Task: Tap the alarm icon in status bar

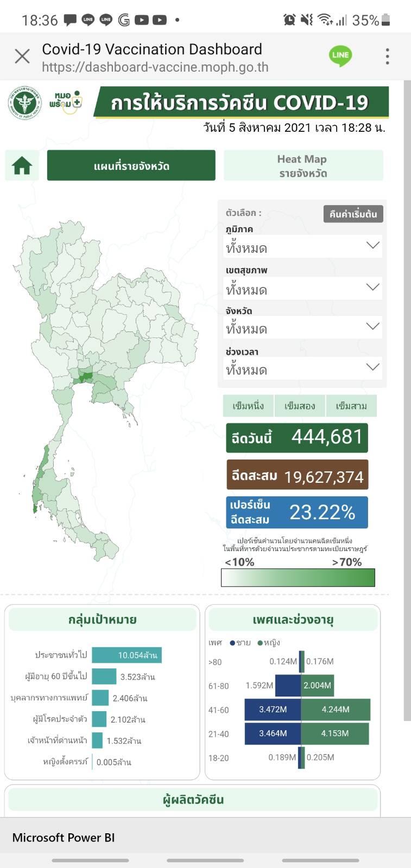Action: coord(289,20)
